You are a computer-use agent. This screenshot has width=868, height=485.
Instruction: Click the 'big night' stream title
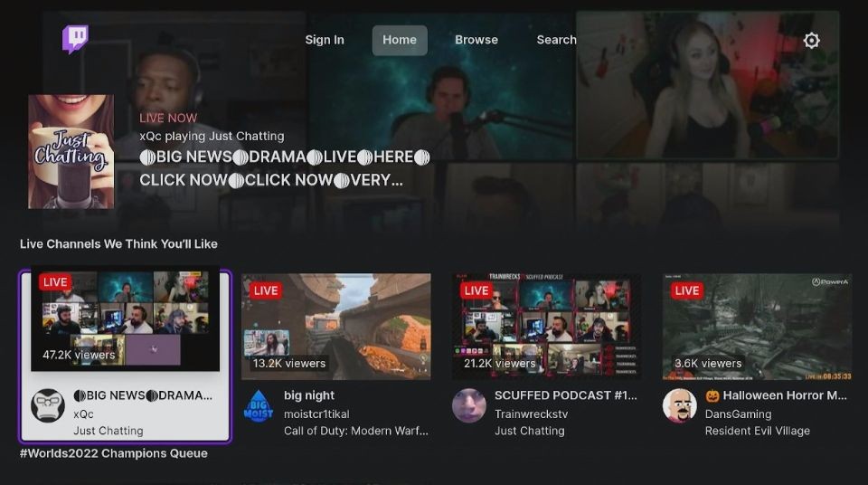[x=309, y=395]
